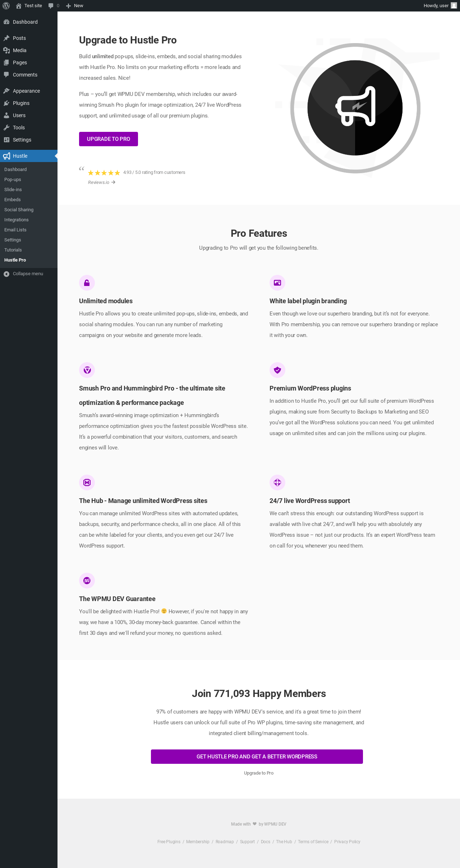The image size is (460, 868).
Task: Open the Pop-ups submenu item
Action: 13,180
